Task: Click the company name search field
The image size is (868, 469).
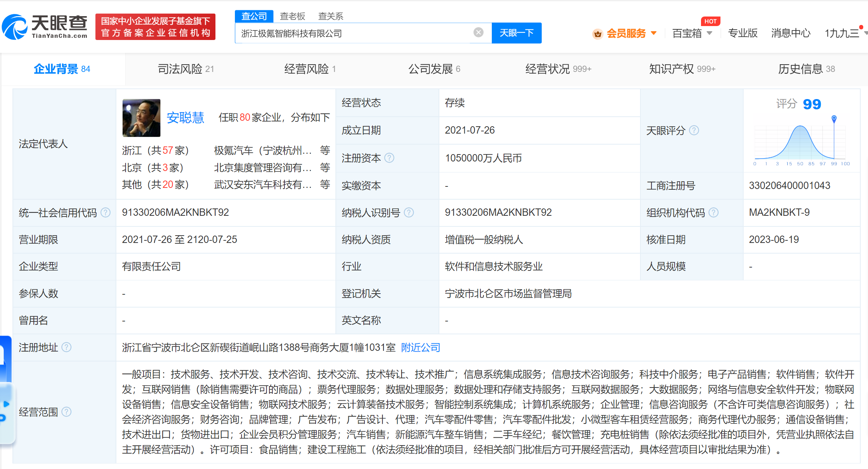Action: point(352,33)
